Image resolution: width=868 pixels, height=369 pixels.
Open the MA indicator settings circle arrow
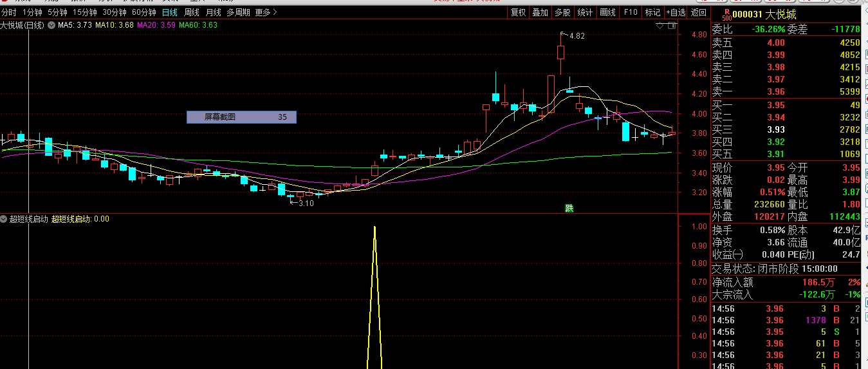click(51, 25)
